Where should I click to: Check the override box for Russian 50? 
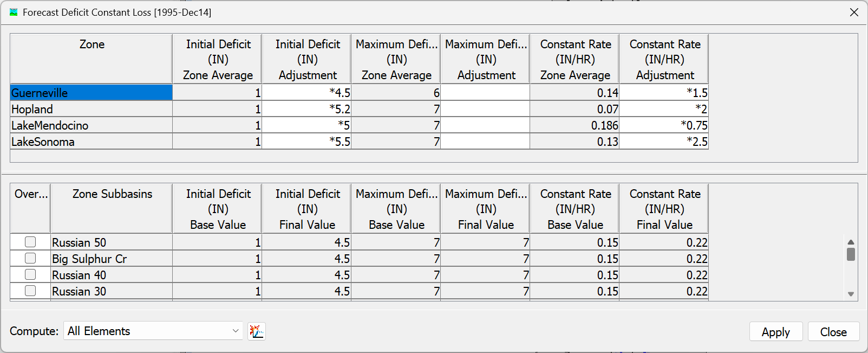pos(30,242)
